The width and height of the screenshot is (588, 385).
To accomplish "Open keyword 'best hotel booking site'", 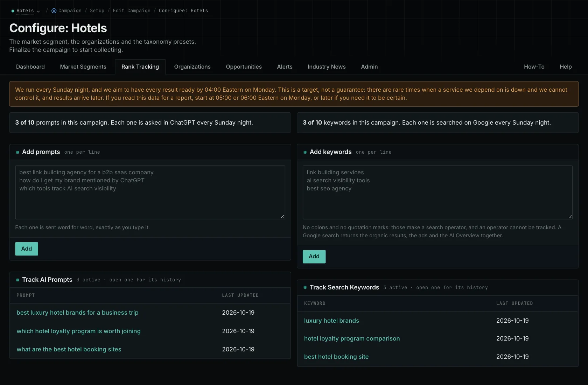I will tap(336, 357).
